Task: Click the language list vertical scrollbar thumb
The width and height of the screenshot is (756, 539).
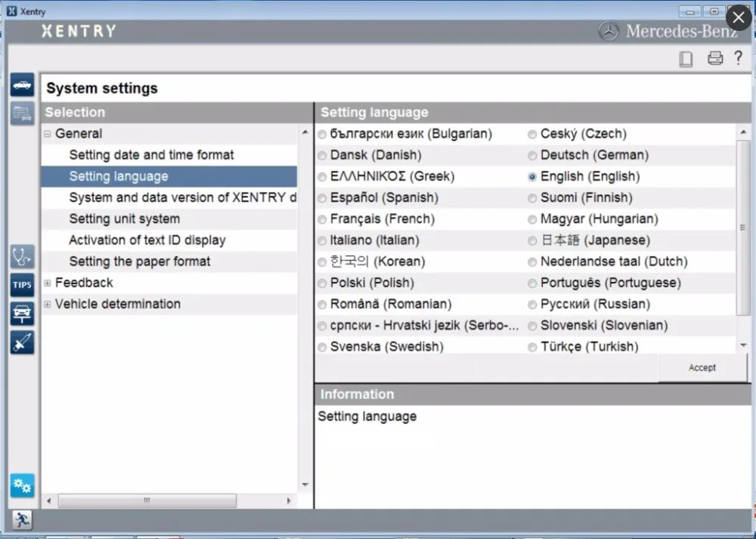Action: coord(743,227)
